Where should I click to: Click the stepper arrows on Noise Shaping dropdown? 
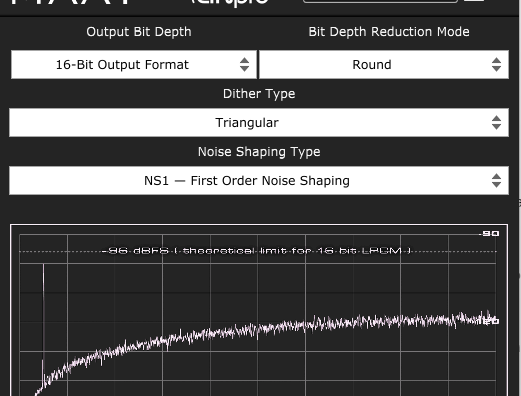[496, 181]
